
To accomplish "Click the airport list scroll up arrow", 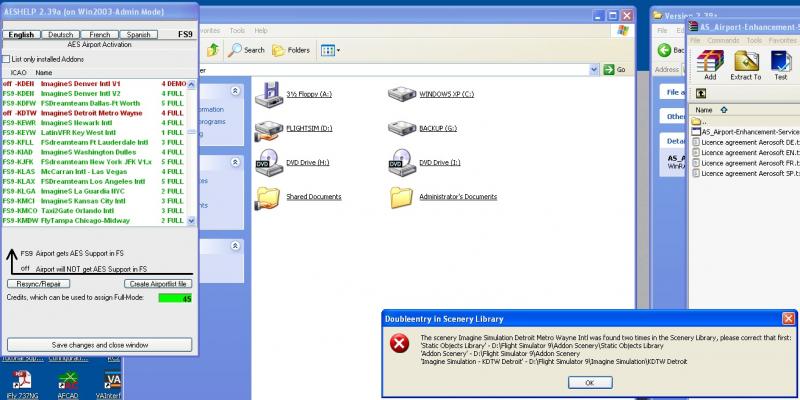I will [191, 85].
